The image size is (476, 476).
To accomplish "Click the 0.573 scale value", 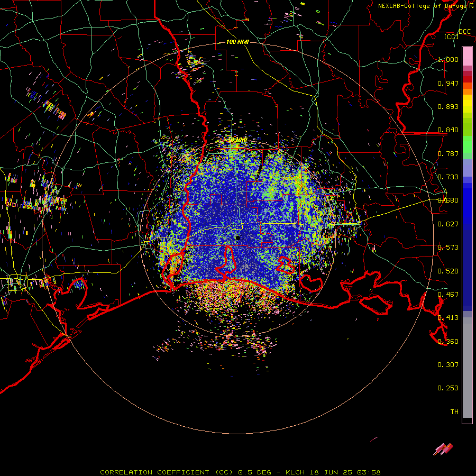I will tap(448, 248).
